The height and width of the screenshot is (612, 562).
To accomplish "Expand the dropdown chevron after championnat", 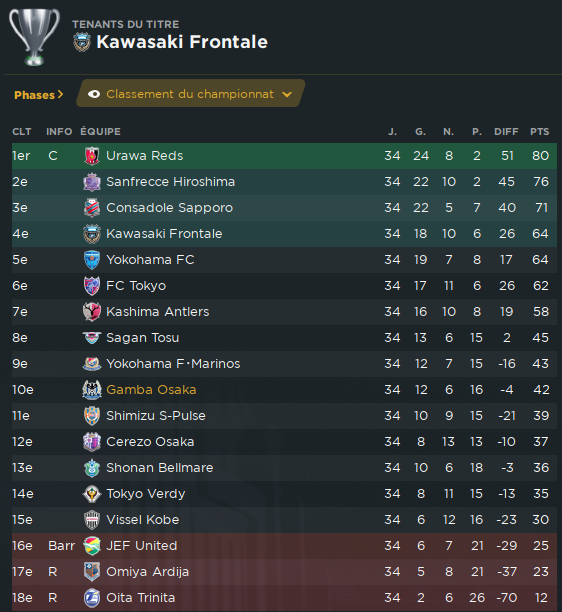I will [287, 94].
